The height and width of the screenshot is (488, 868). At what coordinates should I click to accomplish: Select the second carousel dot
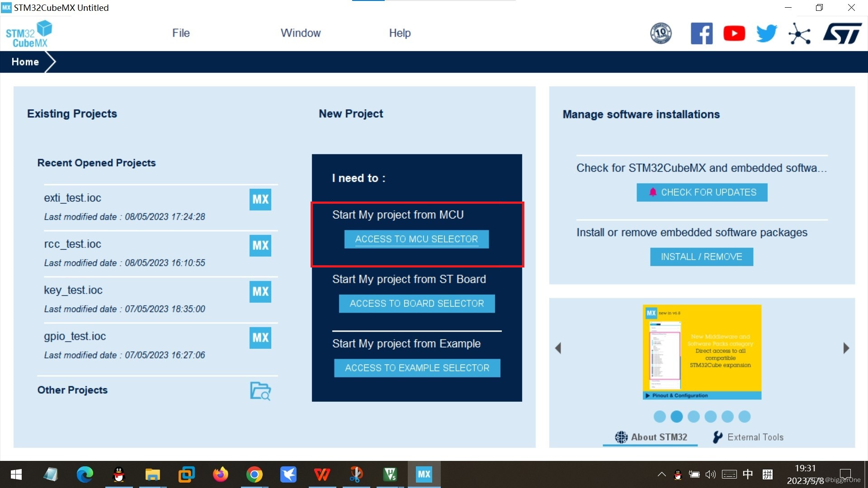click(677, 417)
